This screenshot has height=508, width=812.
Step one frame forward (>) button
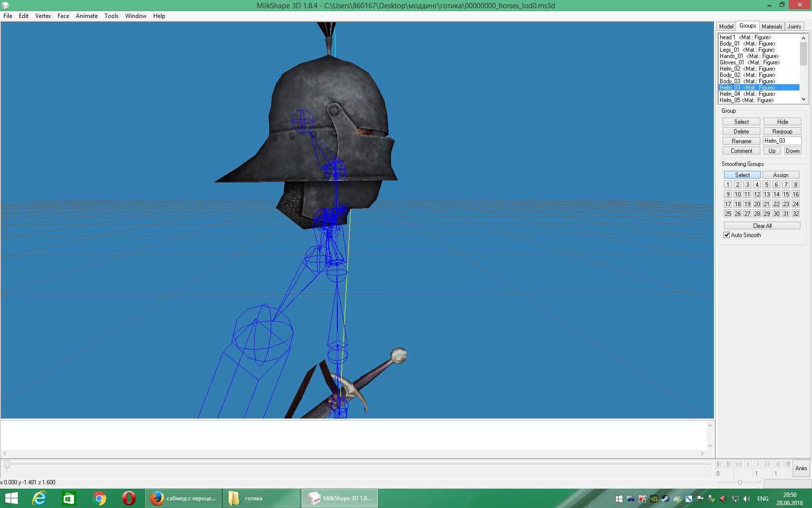point(758,464)
